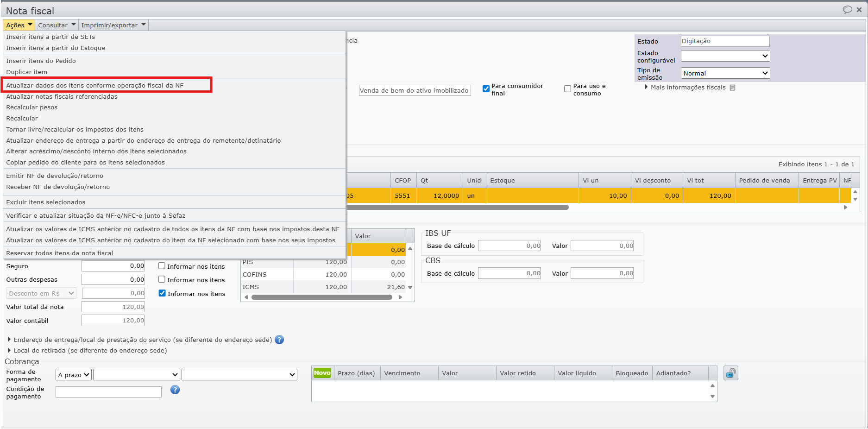Choose Excluir itens selecionados from menu
The image size is (868, 429).
point(45,202)
